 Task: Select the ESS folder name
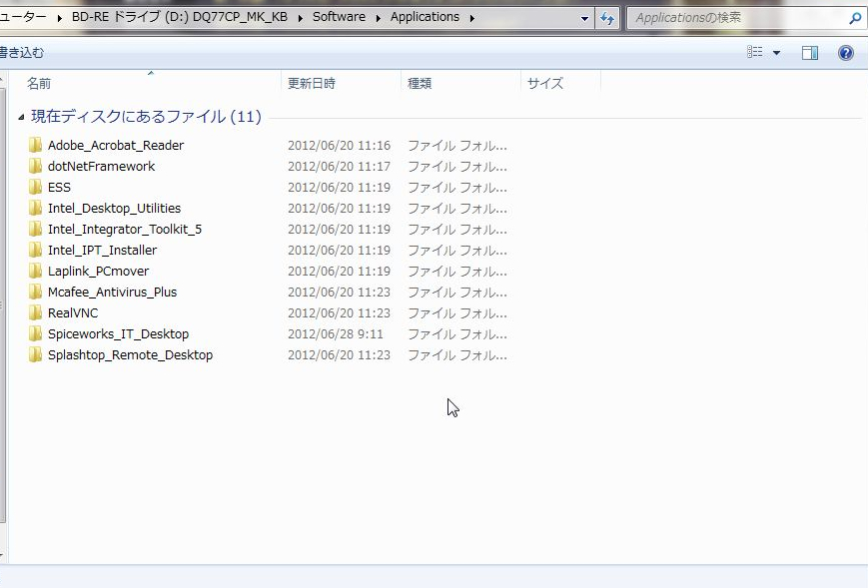point(59,187)
